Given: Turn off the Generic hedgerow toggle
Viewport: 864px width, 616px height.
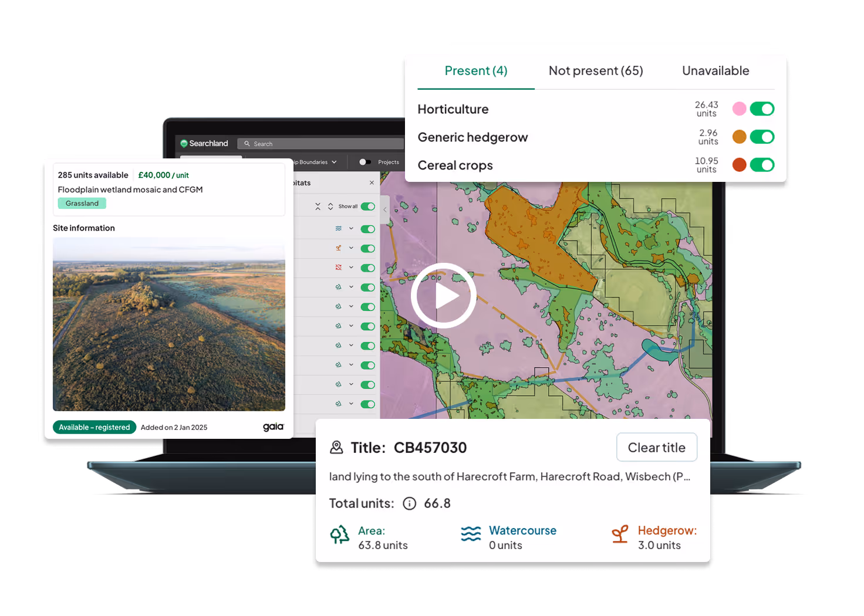Looking at the screenshot, I should [x=762, y=137].
